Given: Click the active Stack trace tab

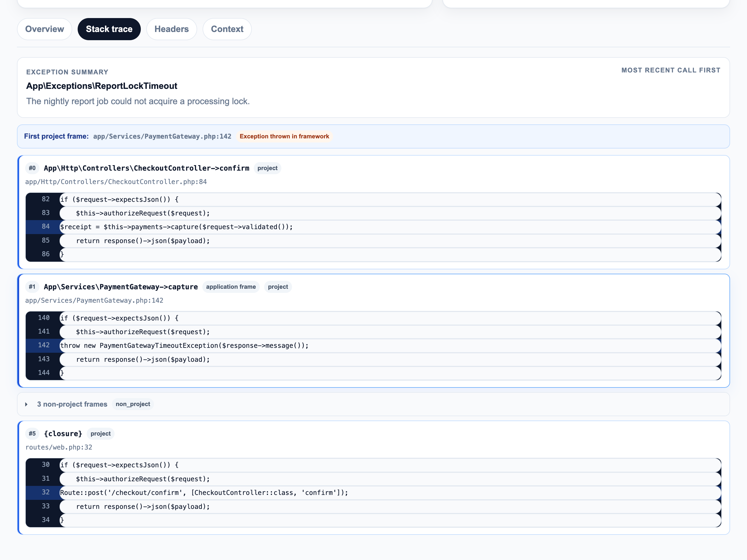Looking at the screenshot, I should click(x=109, y=29).
